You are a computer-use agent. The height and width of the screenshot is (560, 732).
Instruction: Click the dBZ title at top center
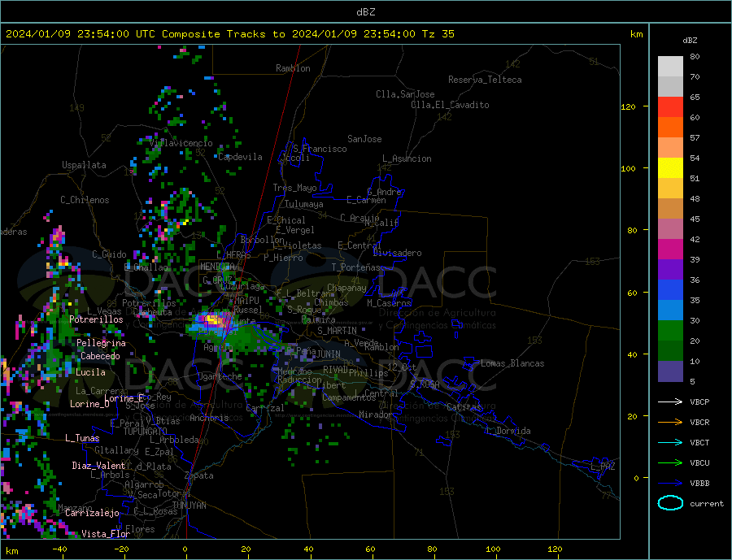(365, 12)
